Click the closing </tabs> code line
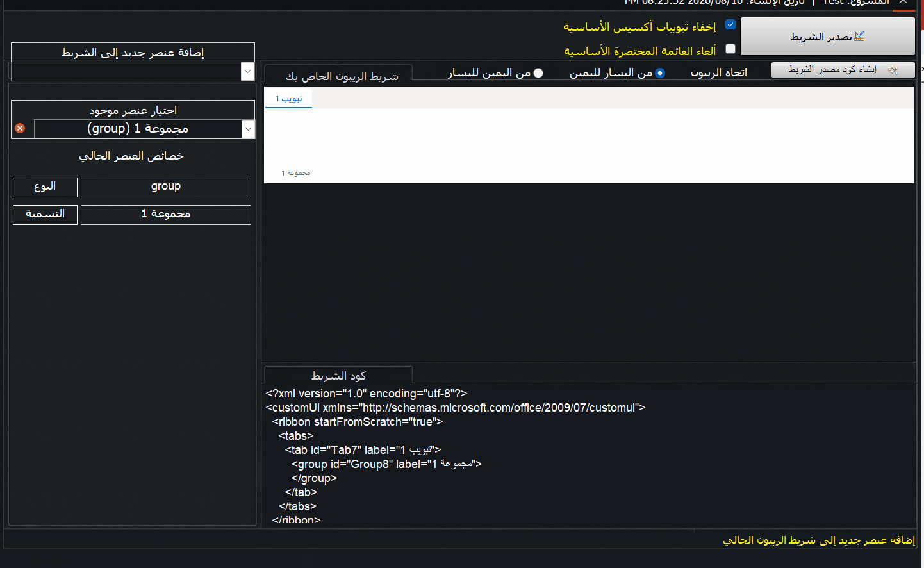Image resolution: width=924 pixels, height=568 pixels. pyautogui.click(x=297, y=506)
